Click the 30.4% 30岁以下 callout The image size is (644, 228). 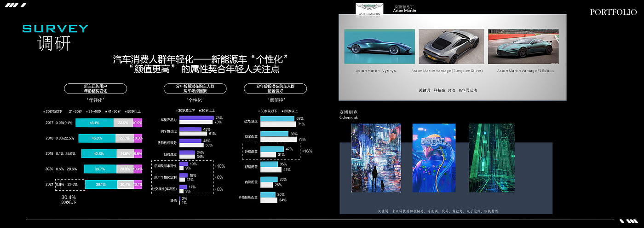coord(69,199)
